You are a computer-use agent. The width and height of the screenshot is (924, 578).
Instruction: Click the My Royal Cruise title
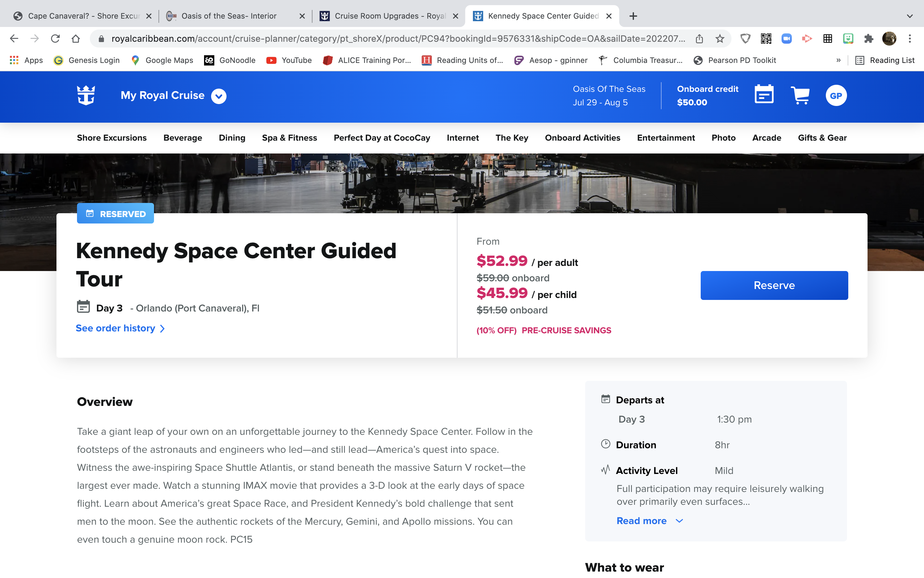click(163, 96)
